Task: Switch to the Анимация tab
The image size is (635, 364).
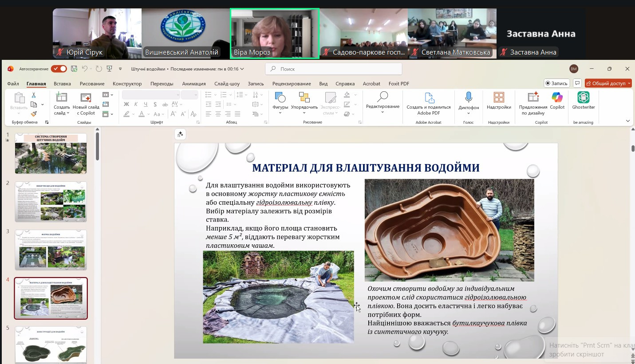Action: tap(193, 84)
